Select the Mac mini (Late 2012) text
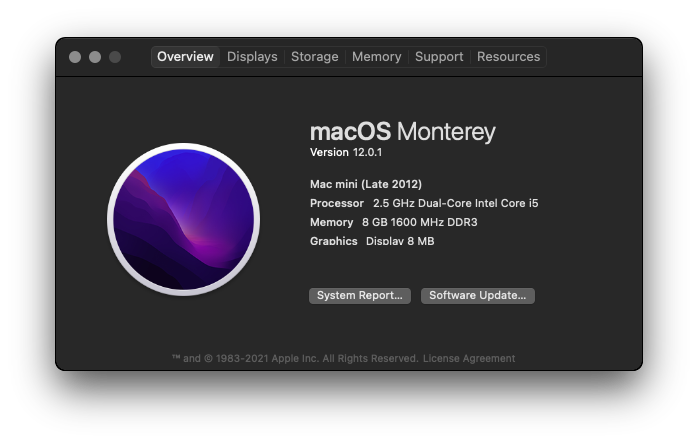Image resolution: width=698 pixels, height=444 pixels. pos(366,184)
